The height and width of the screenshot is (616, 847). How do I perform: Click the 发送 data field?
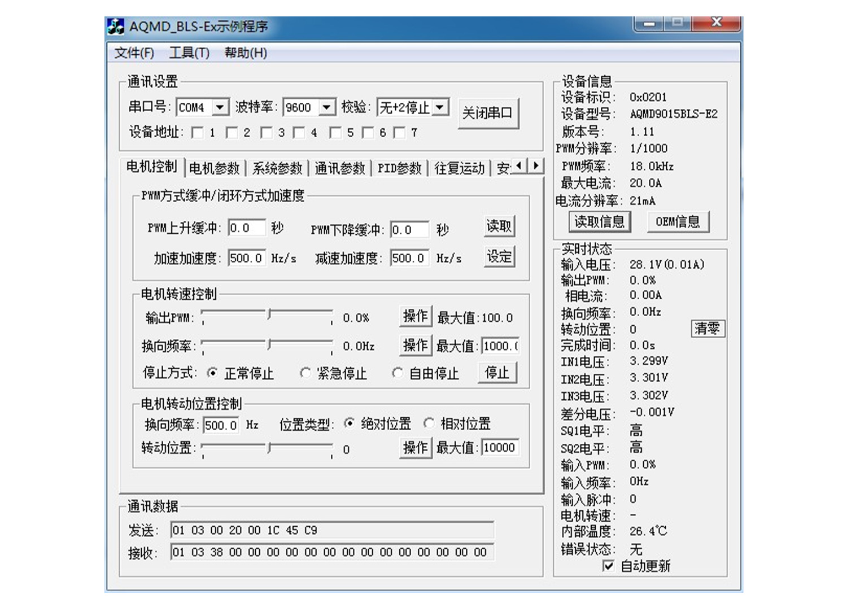(x=333, y=530)
